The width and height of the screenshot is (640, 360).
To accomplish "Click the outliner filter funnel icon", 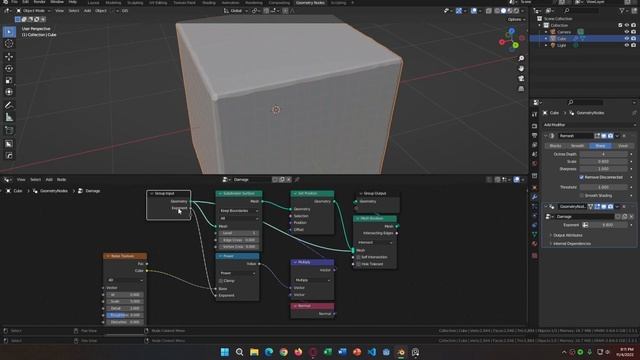I will click(x=622, y=11).
